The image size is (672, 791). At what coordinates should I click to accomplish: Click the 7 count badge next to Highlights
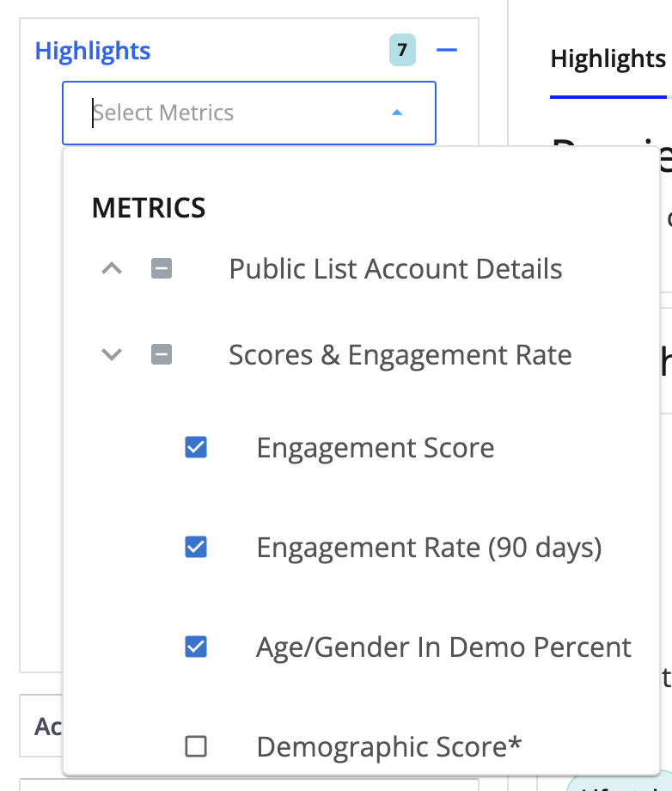(402, 50)
